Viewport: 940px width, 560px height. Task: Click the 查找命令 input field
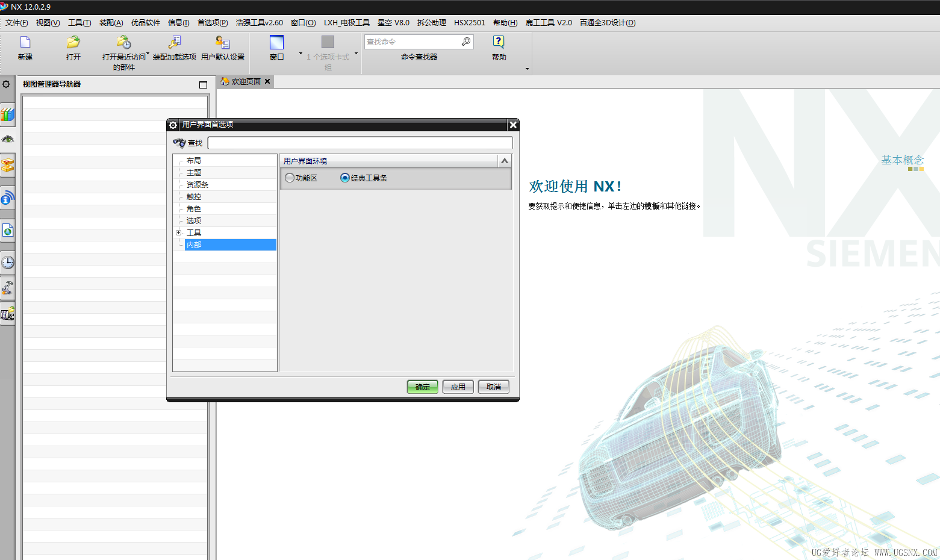[x=413, y=42]
